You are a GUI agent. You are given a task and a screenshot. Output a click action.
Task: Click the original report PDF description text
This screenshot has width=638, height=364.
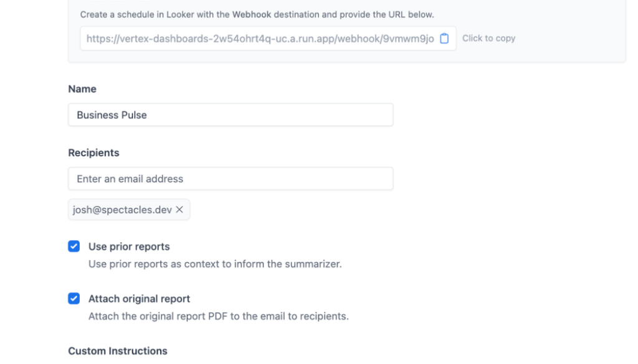pos(218,316)
